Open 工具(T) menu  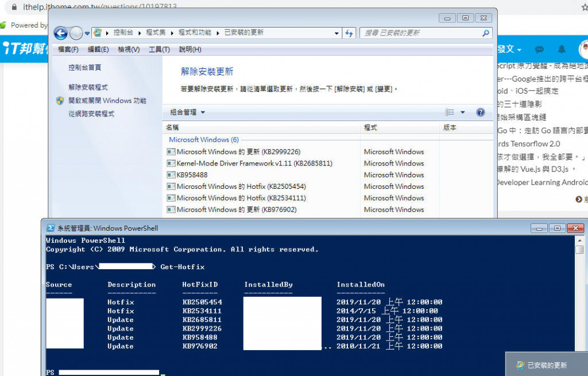[x=159, y=49]
